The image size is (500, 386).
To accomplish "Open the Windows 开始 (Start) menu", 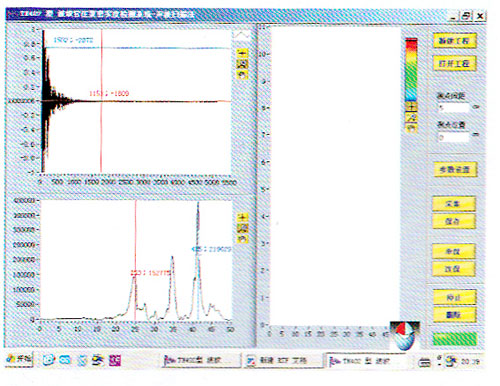I will click(x=19, y=359).
